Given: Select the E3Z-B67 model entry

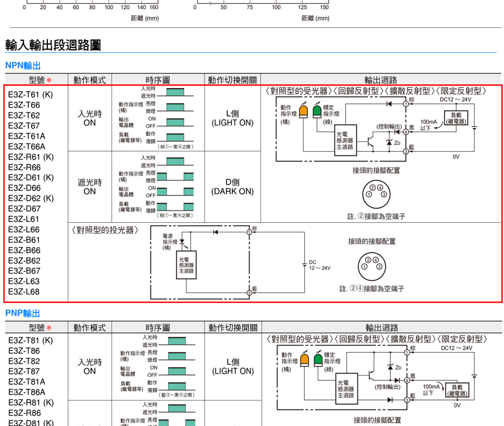Looking at the screenshot, I should (x=24, y=271).
